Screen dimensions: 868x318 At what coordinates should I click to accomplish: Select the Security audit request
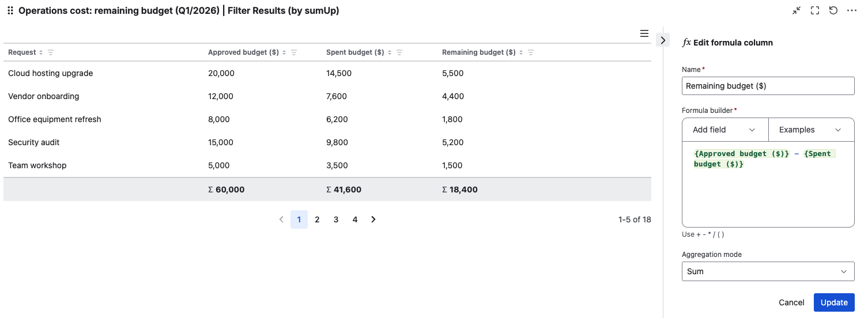pos(34,142)
